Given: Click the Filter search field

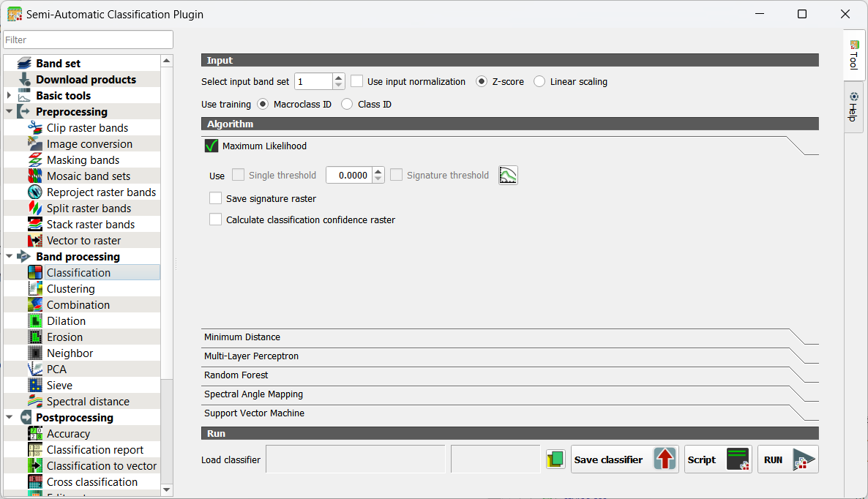Looking at the screenshot, I should coord(88,40).
